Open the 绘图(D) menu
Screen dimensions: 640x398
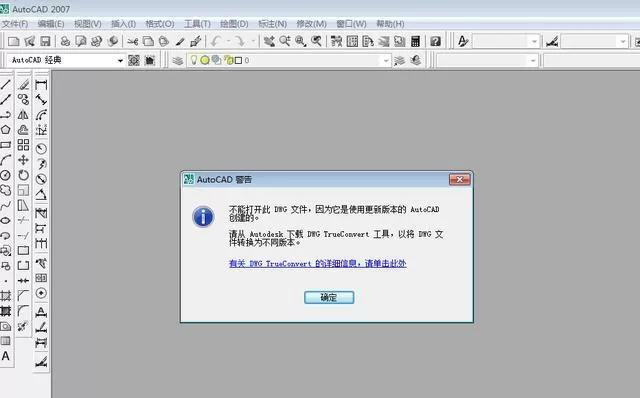coord(234,24)
